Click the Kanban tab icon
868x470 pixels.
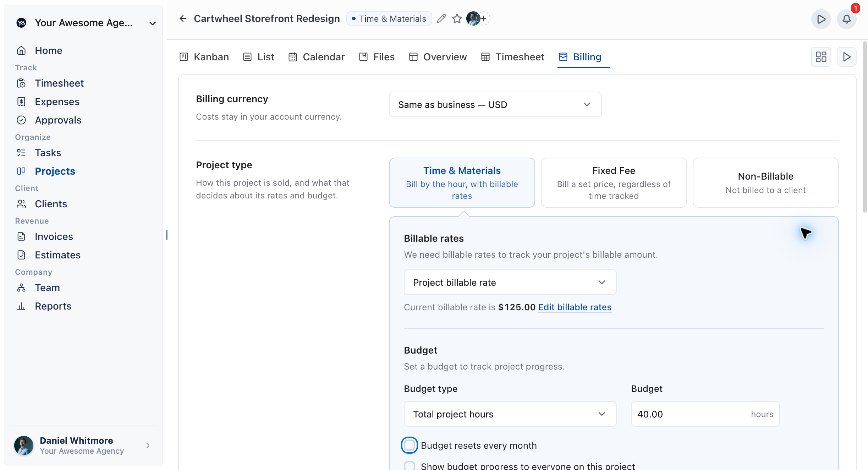pyautogui.click(x=184, y=57)
